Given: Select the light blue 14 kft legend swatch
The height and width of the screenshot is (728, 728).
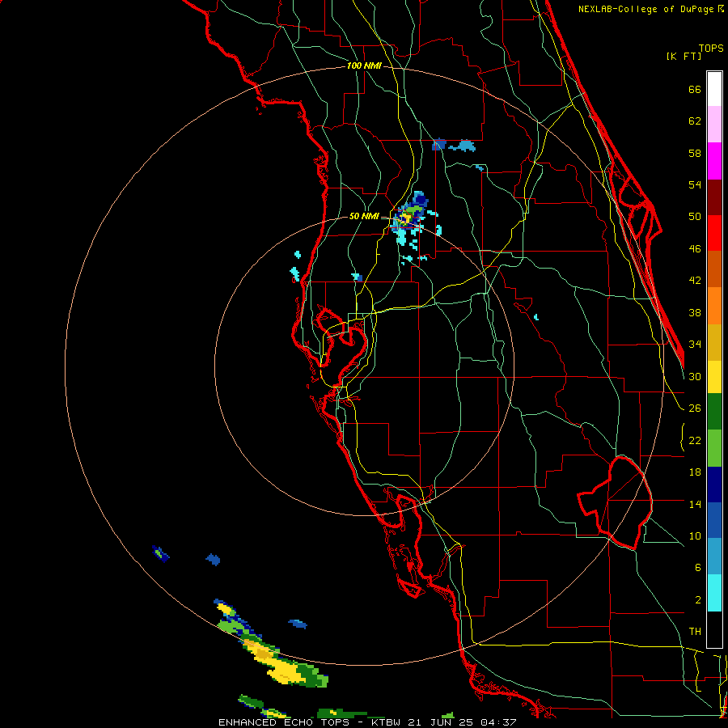Looking at the screenshot, I should [714, 557].
